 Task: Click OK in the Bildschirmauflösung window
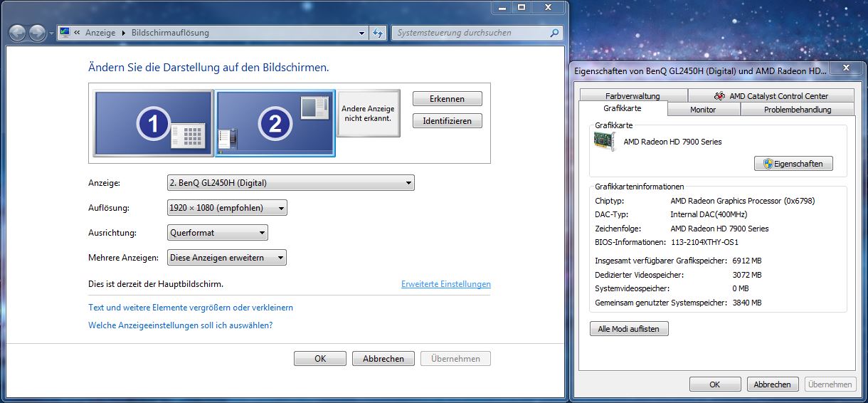[x=320, y=359]
